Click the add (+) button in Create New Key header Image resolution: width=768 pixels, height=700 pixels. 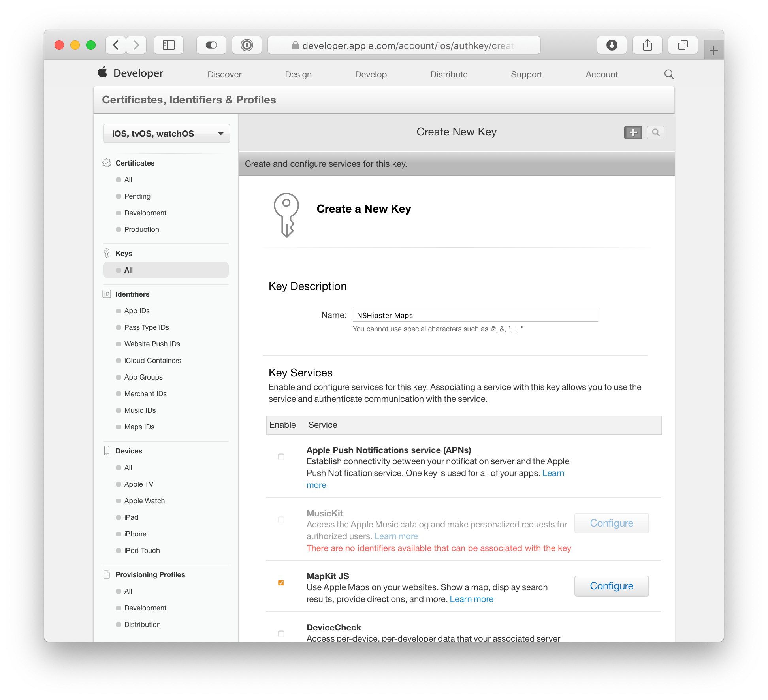click(632, 132)
